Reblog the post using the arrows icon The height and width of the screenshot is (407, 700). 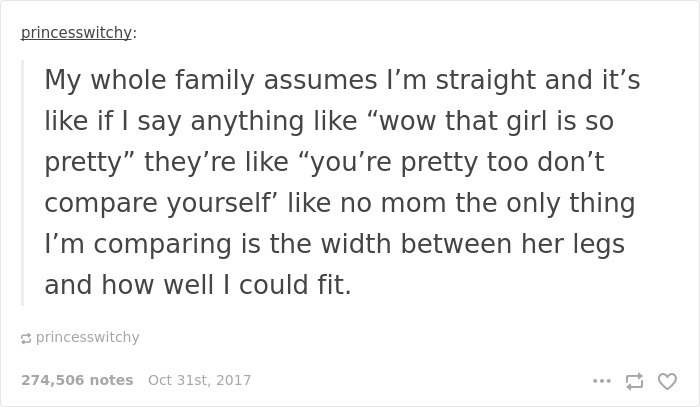point(634,381)
